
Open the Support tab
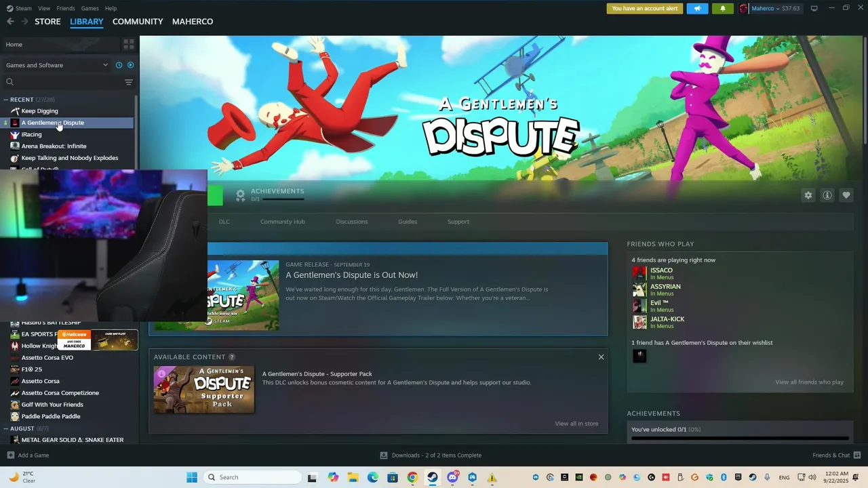[458, 222]
